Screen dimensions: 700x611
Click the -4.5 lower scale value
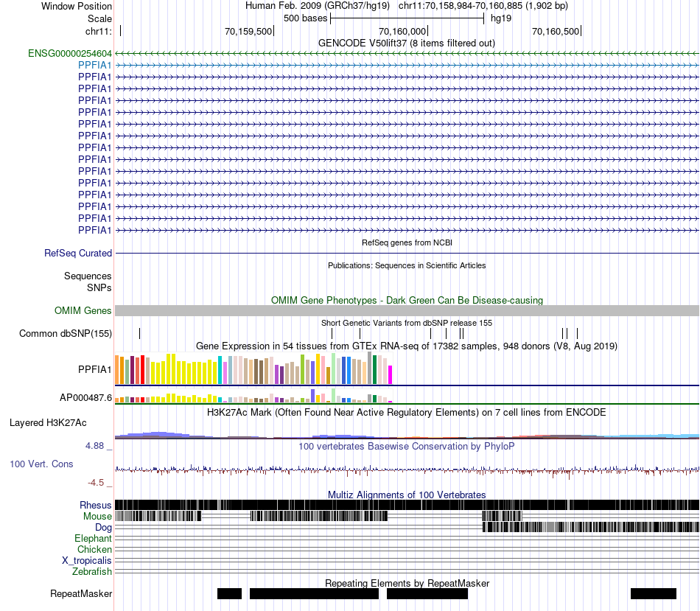click(x=96, y=482)
